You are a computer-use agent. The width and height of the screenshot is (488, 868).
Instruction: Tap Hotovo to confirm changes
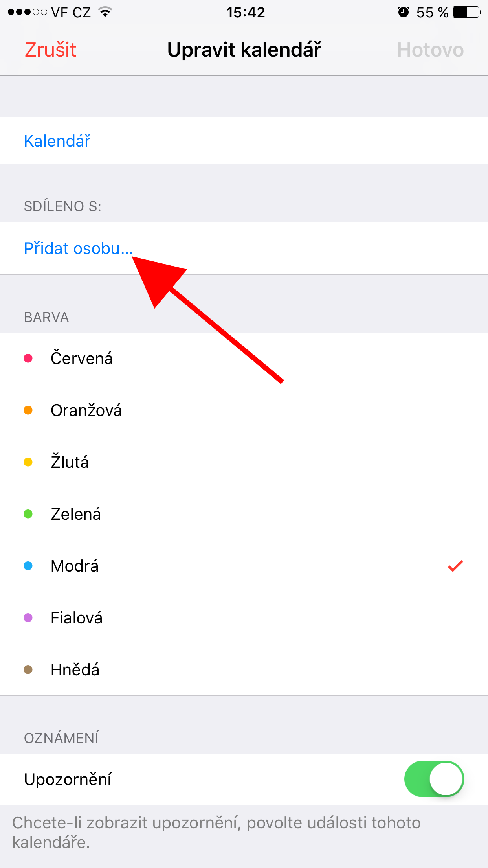tap(430, 50)
